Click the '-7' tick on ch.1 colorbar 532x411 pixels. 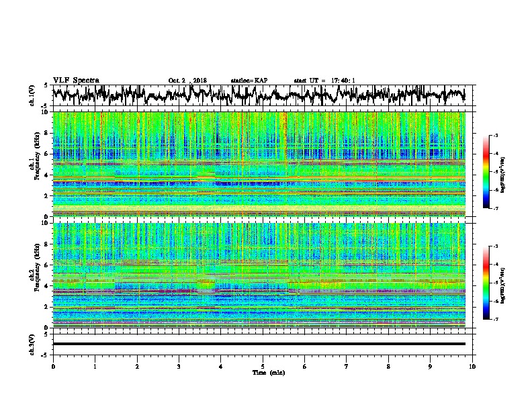click(495, 208)
